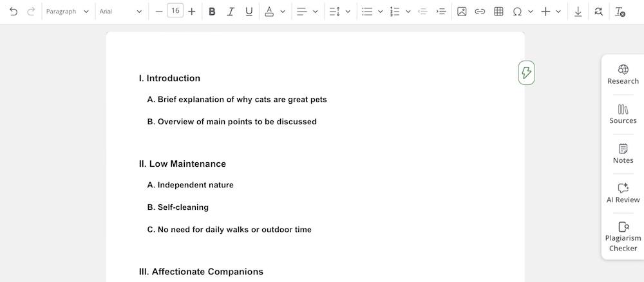Open the Research panel tab
The height and width of the screenshot is (282, 644).
click(623, 75)
